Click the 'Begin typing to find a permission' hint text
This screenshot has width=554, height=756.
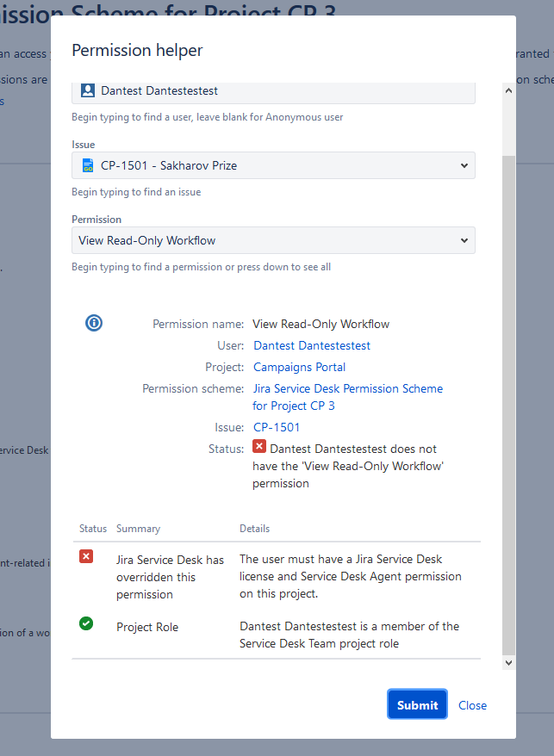(x=202, y=267)
